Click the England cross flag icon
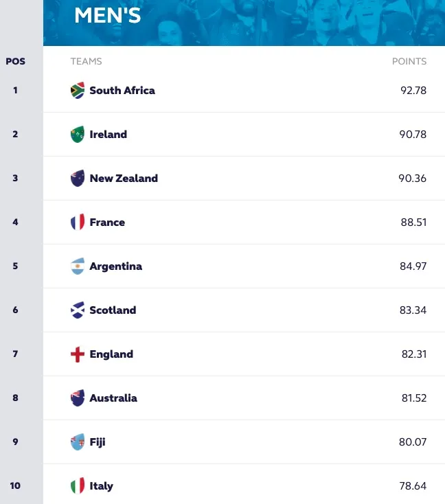445x504 pixels. [78, 354]
